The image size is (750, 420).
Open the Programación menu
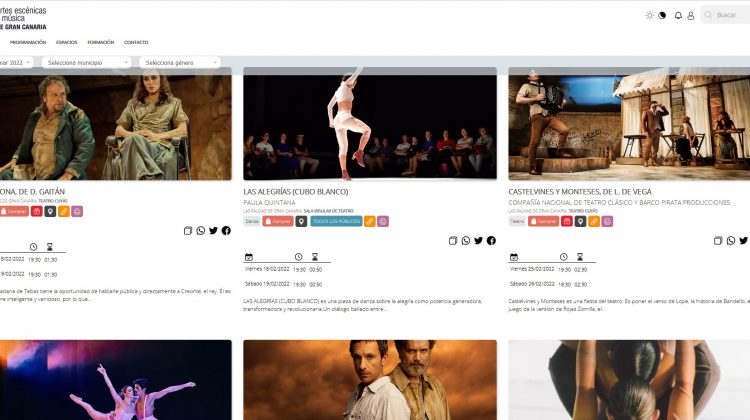tap(28, 42)
